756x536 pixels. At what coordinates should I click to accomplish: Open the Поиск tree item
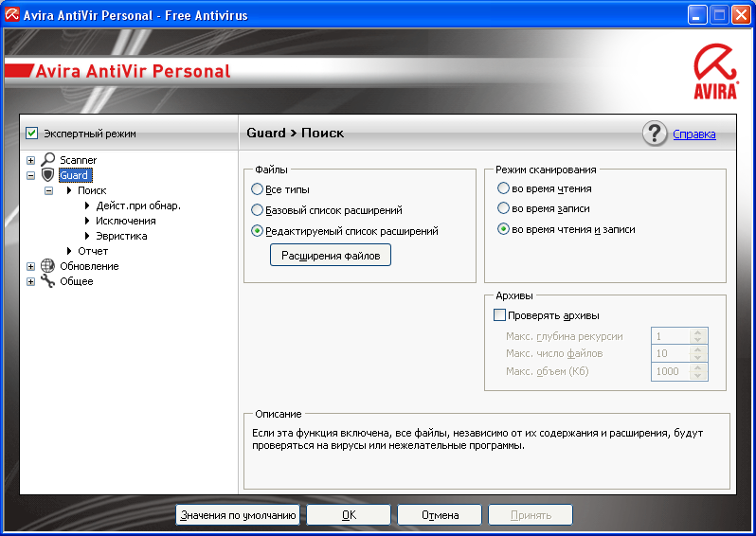coord(92,190)
